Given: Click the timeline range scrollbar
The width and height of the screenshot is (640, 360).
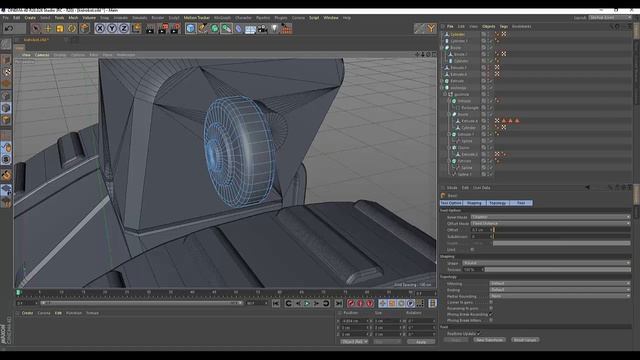Looking at the screenshot, I should tap(141, 303).
